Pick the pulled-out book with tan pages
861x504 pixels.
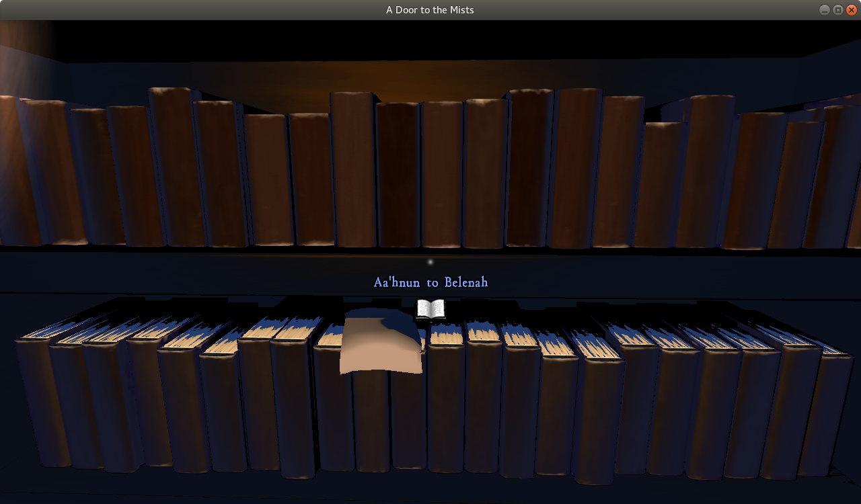pyautogui.click(x=381, y=343)
